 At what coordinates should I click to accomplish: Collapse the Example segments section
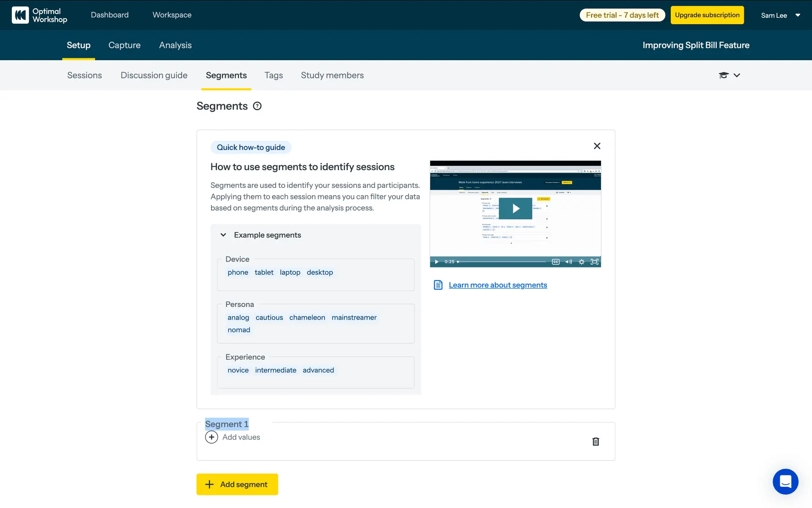point(223,235)
